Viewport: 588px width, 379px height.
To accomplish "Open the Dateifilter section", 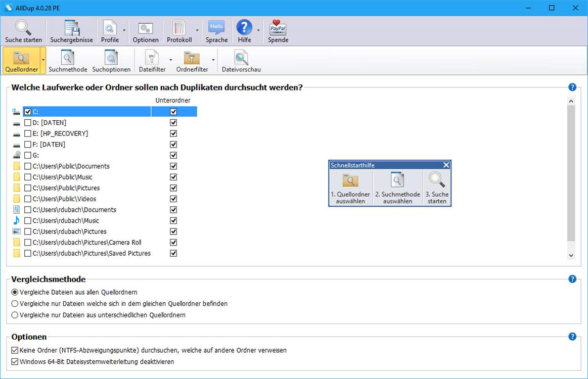I will [152, 61].
